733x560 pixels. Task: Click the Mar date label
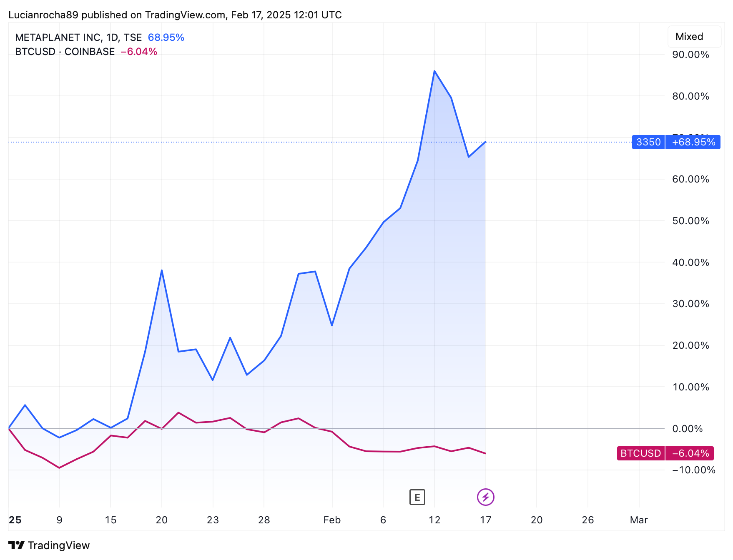click(x=639, y=520)
